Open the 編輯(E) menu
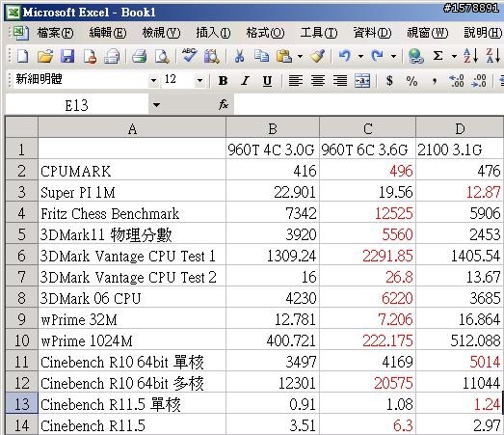 pos(108,33)
